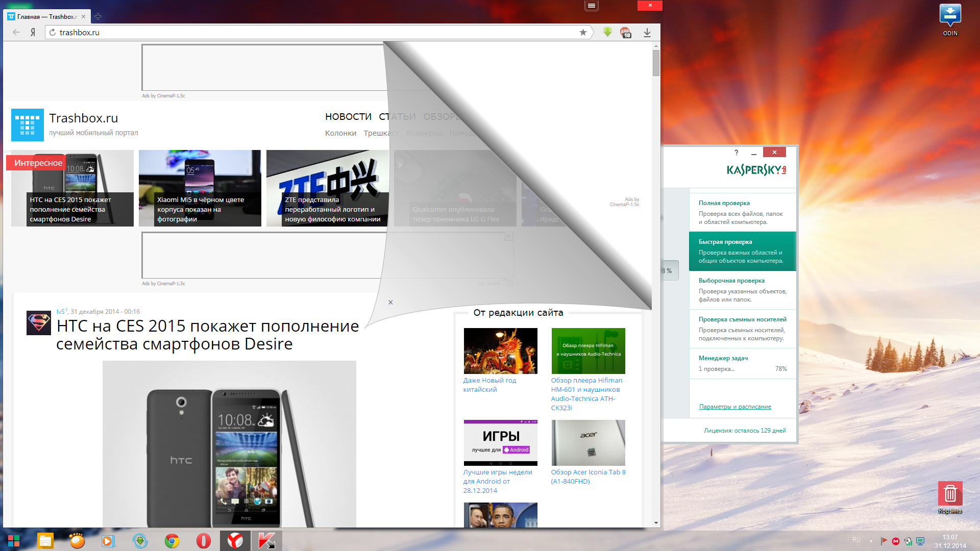Click the author's Superman avatar
980x551 pixels.
39,322
